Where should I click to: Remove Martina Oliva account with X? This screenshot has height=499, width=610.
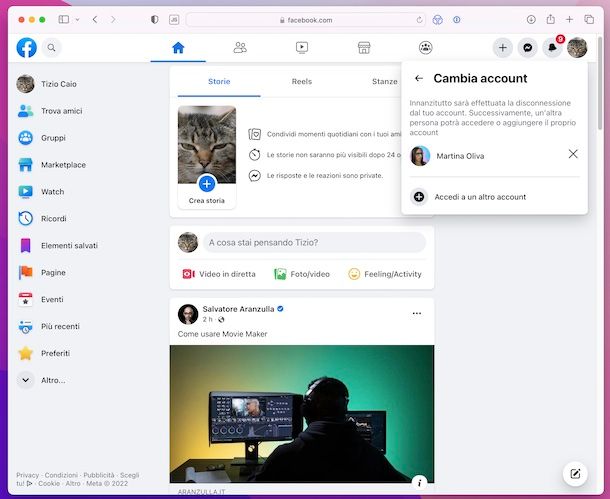pos(573,154)
